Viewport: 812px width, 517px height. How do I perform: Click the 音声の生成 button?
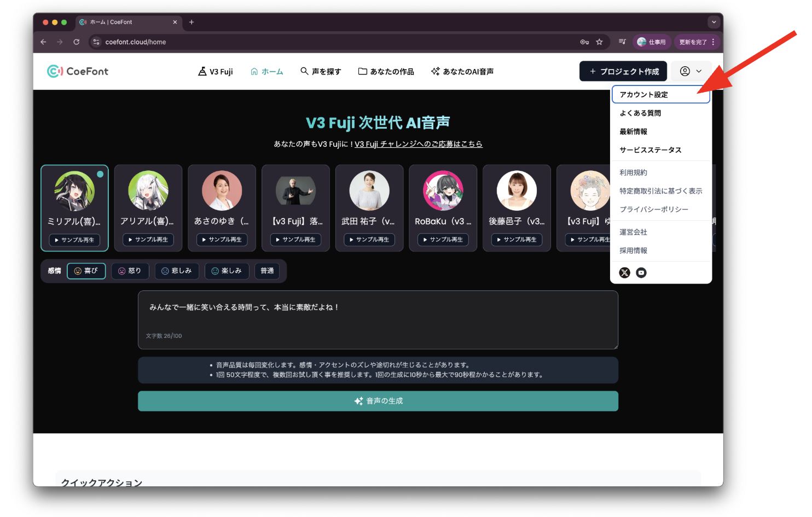(x=378, y=401)
